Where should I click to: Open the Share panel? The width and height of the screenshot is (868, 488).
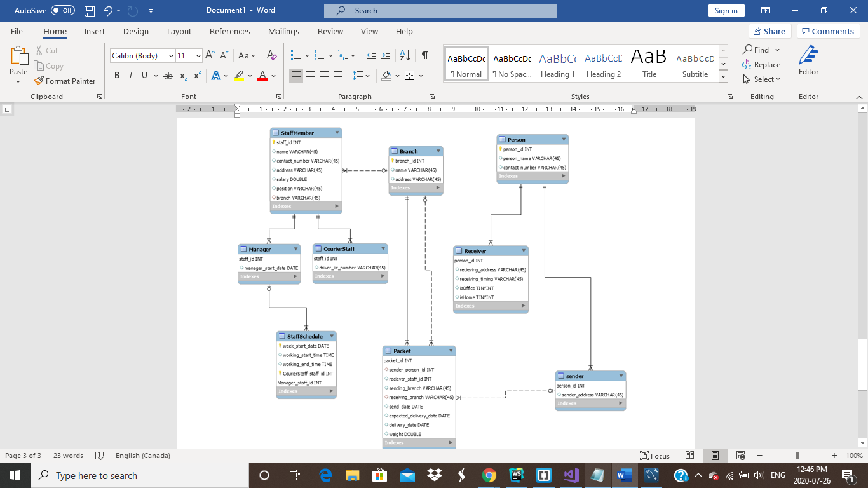point(768,31)
